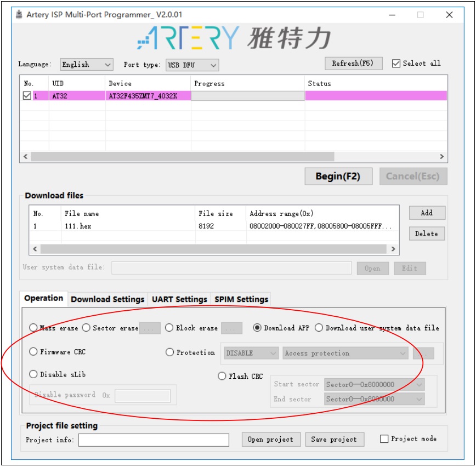Click the File name column header

click(x=128, y=214)
